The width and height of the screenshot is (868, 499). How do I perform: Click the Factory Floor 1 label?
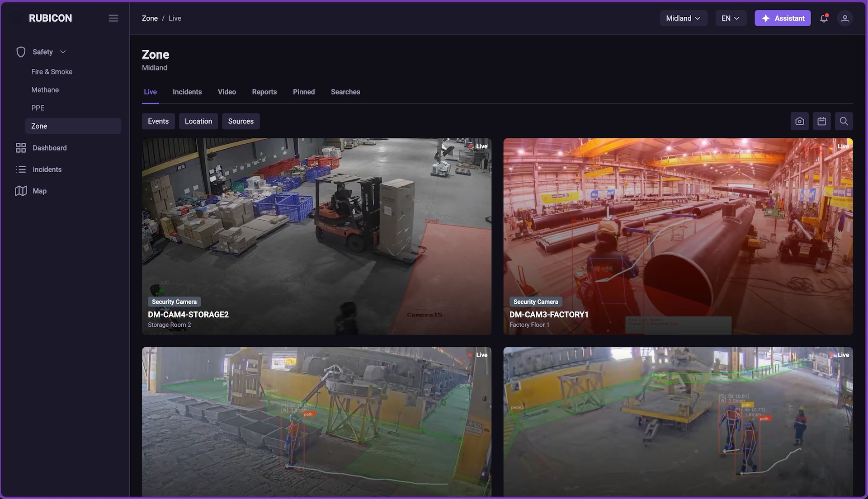click(x=529, y=325)
